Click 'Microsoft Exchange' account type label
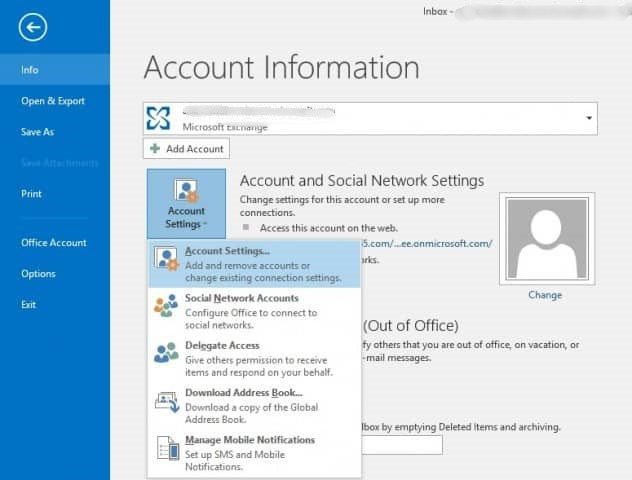Screen dimensions: 632x480 tap(225, 127)
